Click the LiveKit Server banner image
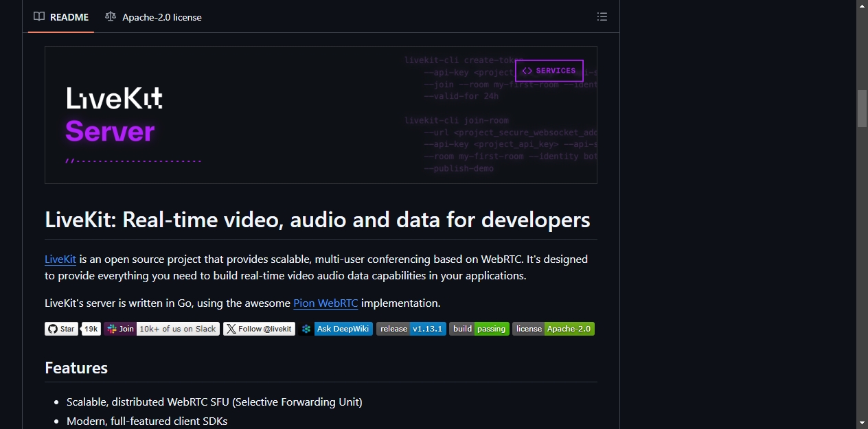 (321, 115)
